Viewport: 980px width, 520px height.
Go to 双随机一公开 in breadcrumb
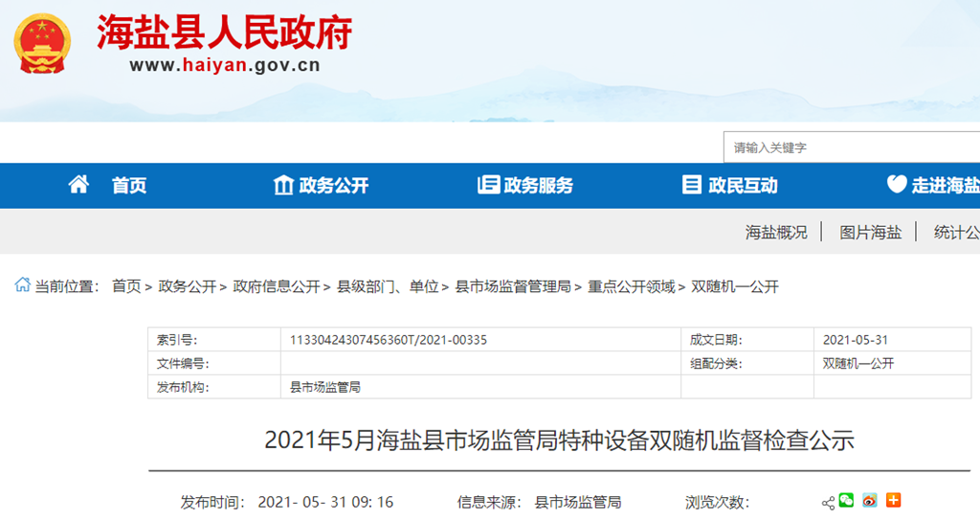(735, 286)
